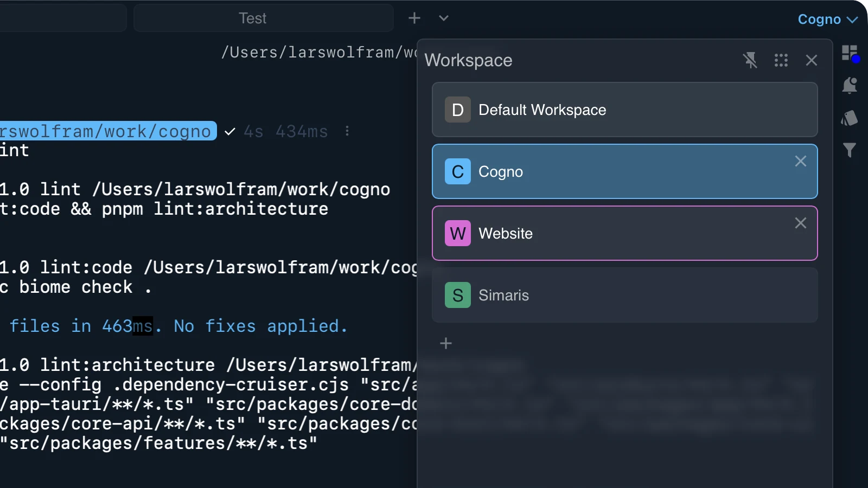The width and height of the screenshot is (868, 488).
Task: Toggle the pin state of the Workspace popup
Action: 751,61
